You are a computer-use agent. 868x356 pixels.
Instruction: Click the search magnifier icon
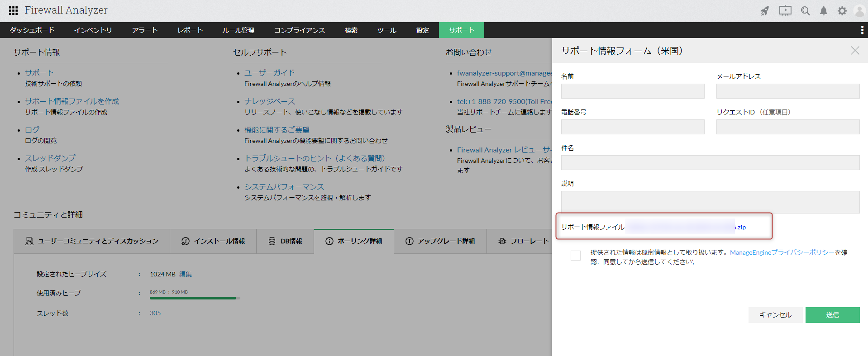coord(805,11)
